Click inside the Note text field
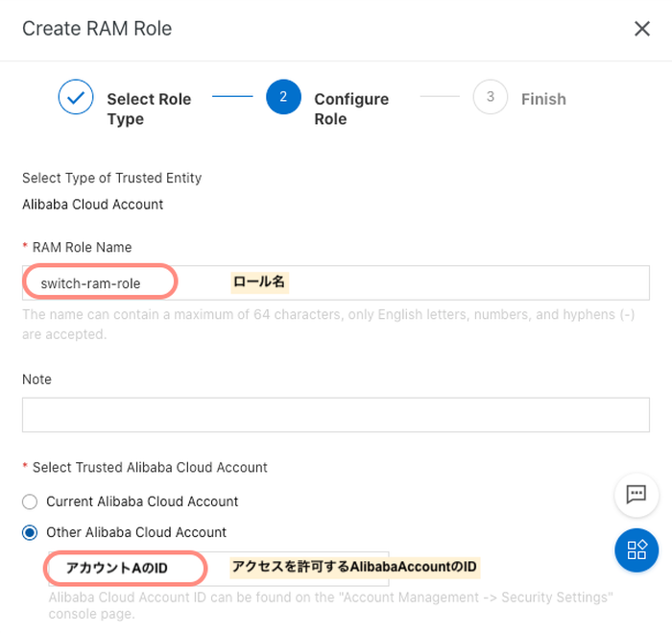The height and width of the screenshot is (635, 672). point(335,415)
